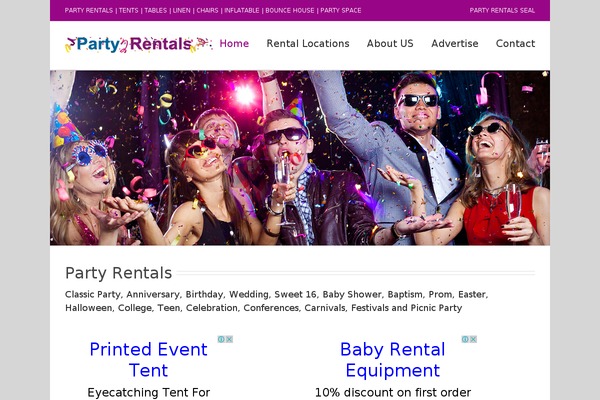600x400 pixels.
Task: Open Rental Locations page
Action: coord(308,44)
